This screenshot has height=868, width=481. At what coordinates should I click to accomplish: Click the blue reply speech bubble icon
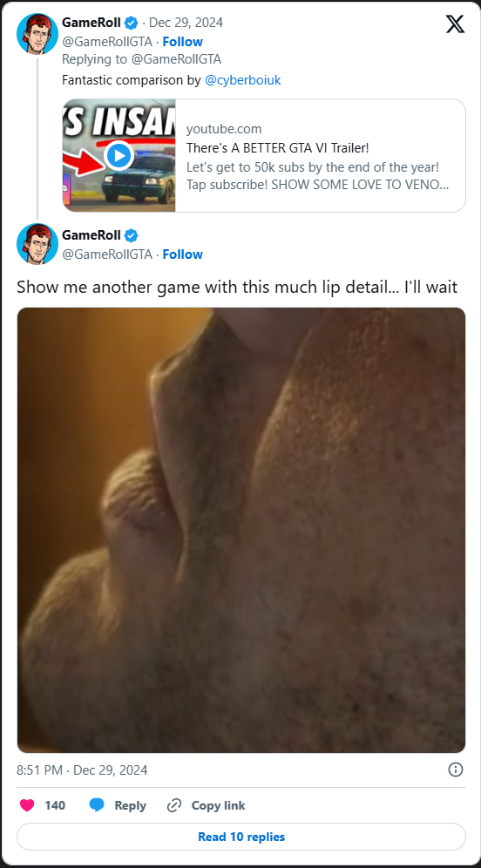(x=97, y=805)
